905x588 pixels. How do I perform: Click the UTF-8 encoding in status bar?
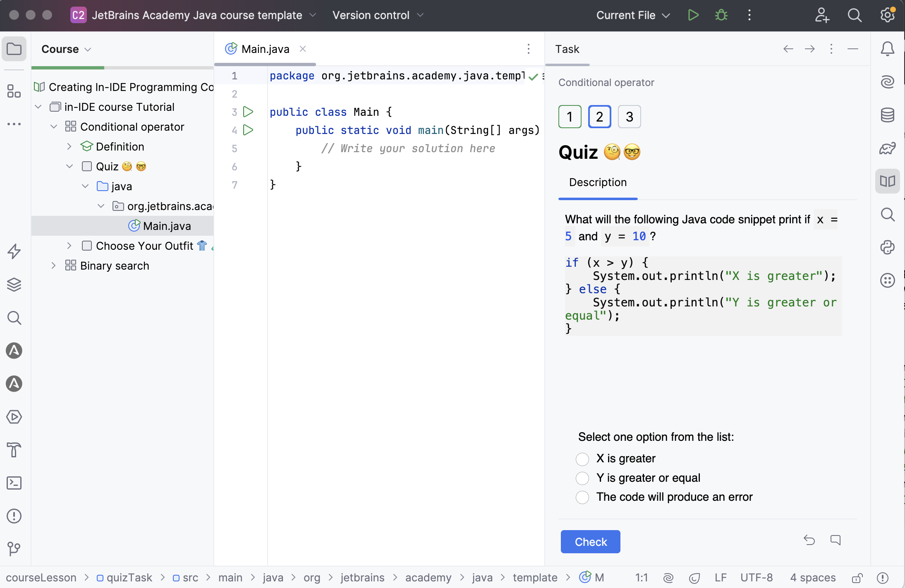(x=757, y=578)
